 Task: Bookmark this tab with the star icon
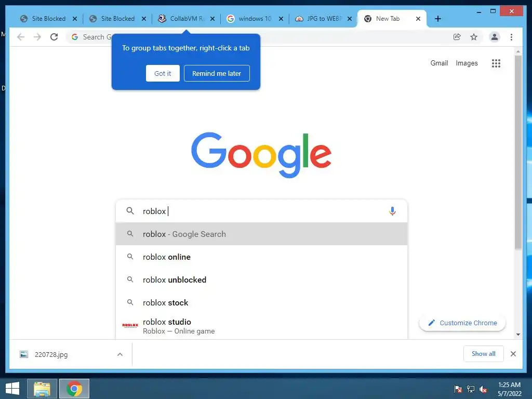tap(474, 37)
